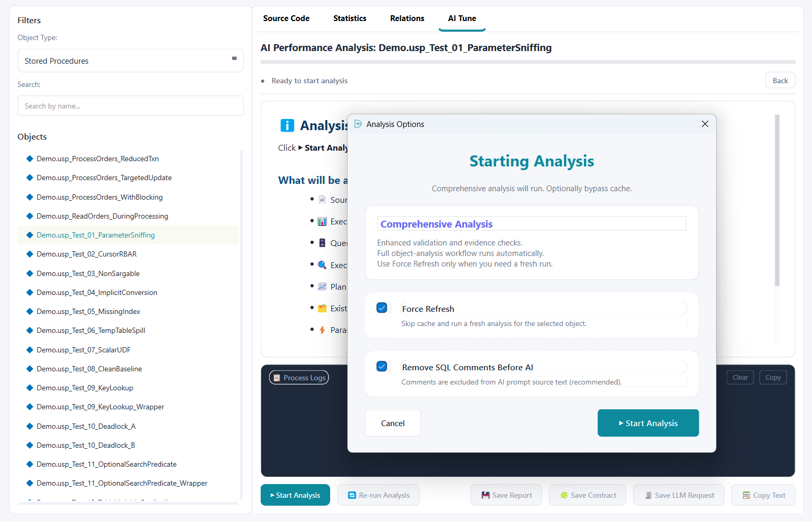Clear the process logs
This screenshot has height=522, width=812.
(x=740, y=378)
